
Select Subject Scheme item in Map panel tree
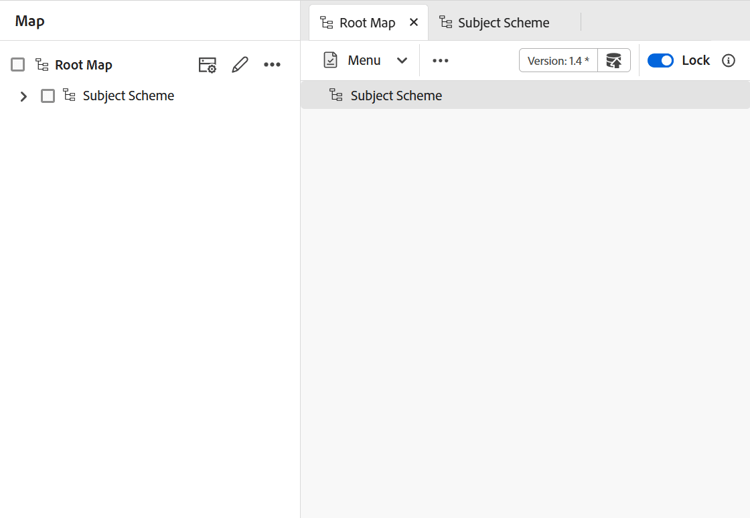[128, 96]
